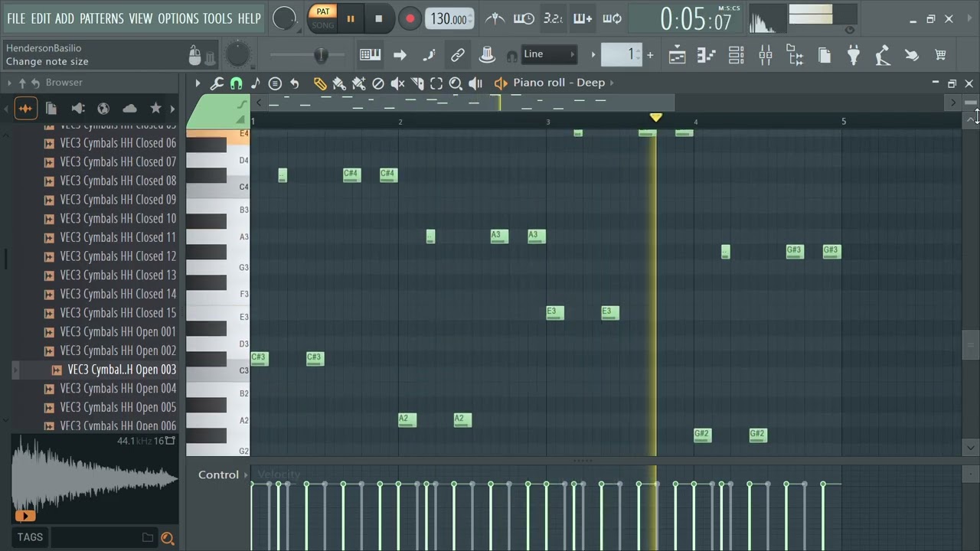Toggle wait for input to start playing
Image resolution: width=980 pixels, height=551 pixels.
(524, 18)
